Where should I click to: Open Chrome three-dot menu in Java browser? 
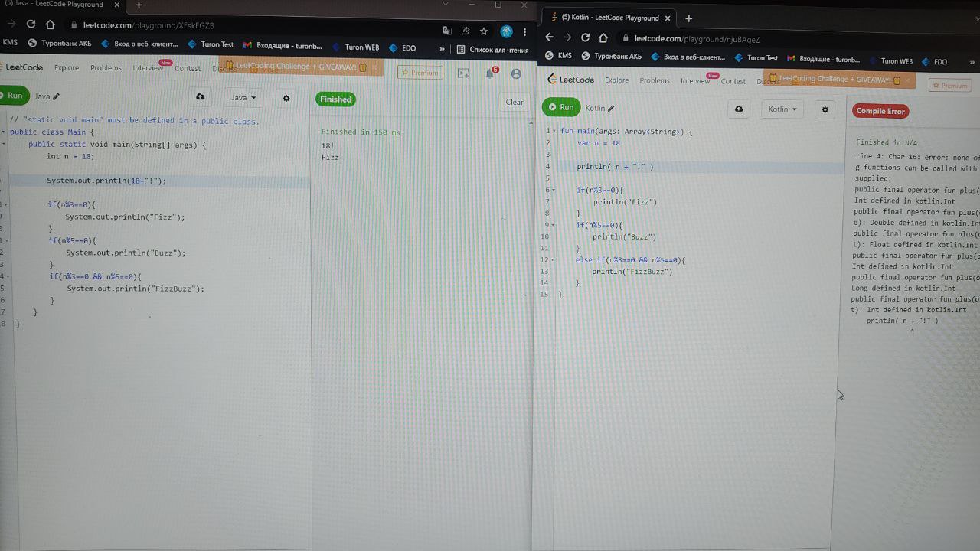tap(524, 32)
